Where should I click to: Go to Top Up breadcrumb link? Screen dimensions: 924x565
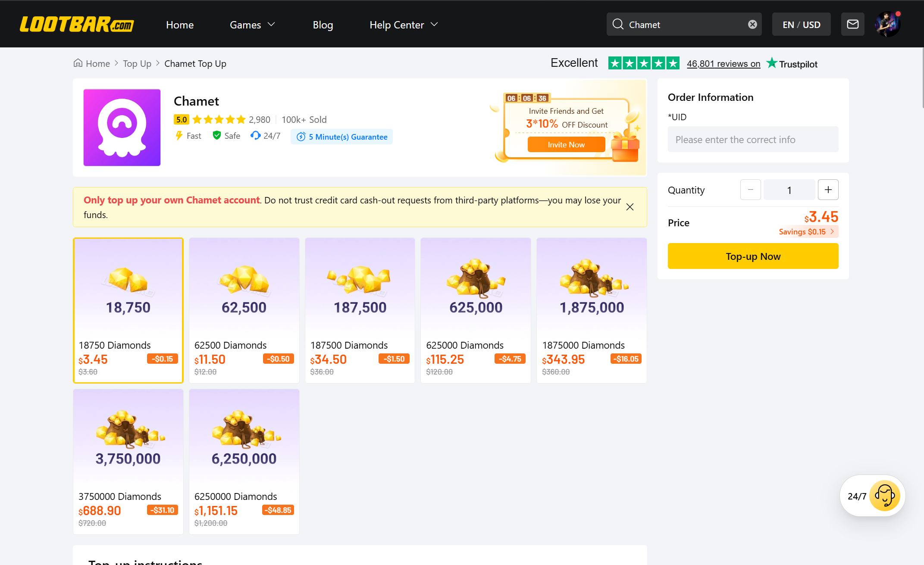coord(137,64)
